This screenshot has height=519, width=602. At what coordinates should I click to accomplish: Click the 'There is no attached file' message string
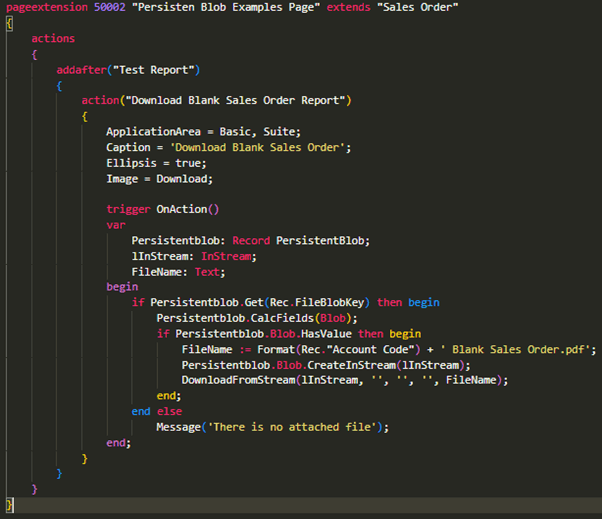(x=292, y=427)
